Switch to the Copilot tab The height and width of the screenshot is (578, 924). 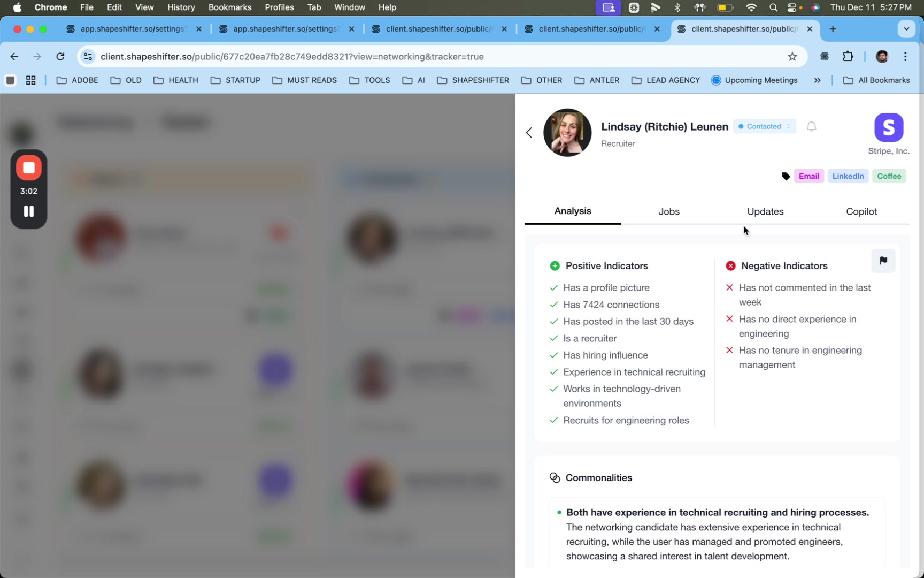click(861, 211)
